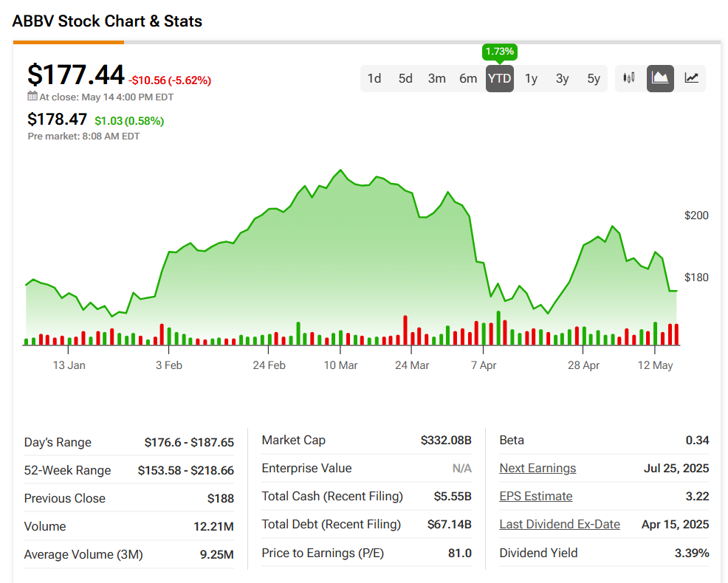Image resolution: width=728 pixels, height=583 pixels.
Task: Click the 13 Jan axis date label
Action: tap(69, 365)
